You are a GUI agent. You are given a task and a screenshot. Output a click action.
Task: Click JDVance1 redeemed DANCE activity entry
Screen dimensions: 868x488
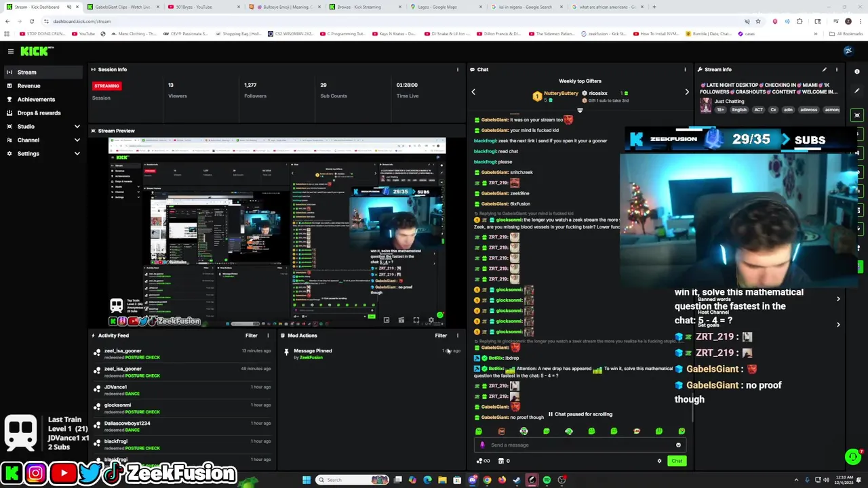(183, 390)
